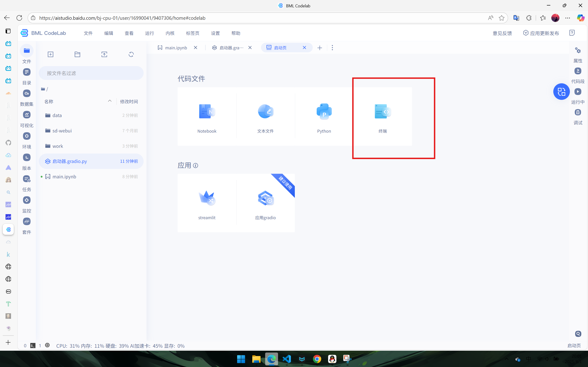This screenshot has height=367, width=588.
Task: Create a new Notebook from launcher
Action: pos(207,117)
